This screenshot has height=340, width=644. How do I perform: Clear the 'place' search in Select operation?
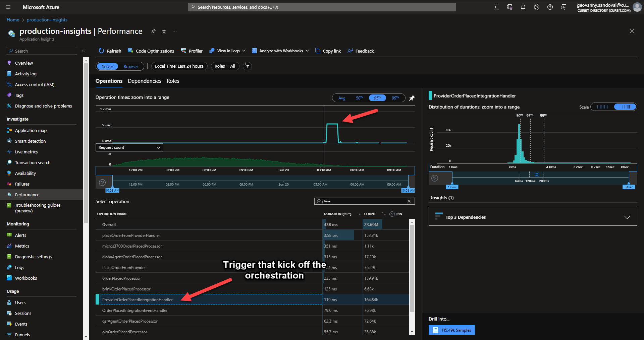pos(409,201)
